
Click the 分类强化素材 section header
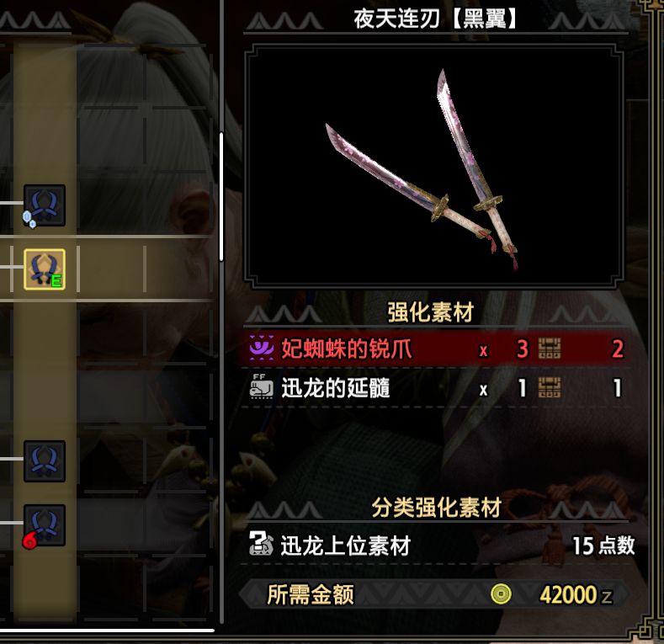(436, 507)
